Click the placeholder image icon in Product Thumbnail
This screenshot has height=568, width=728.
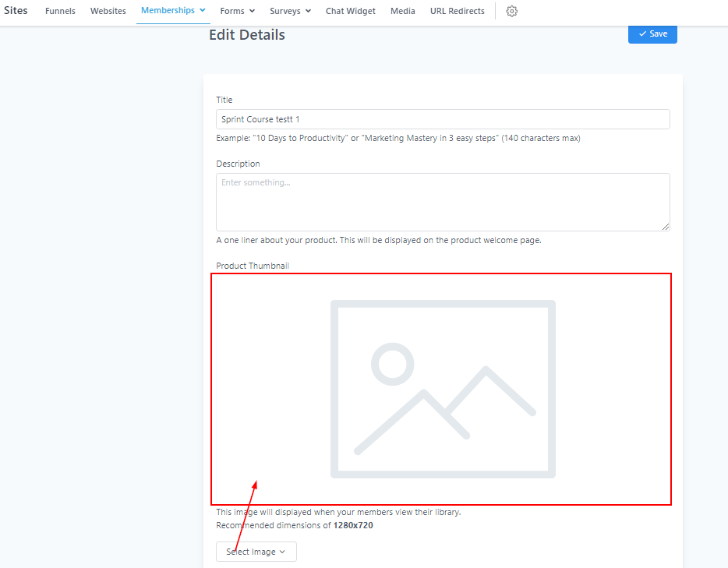point(443,388)
